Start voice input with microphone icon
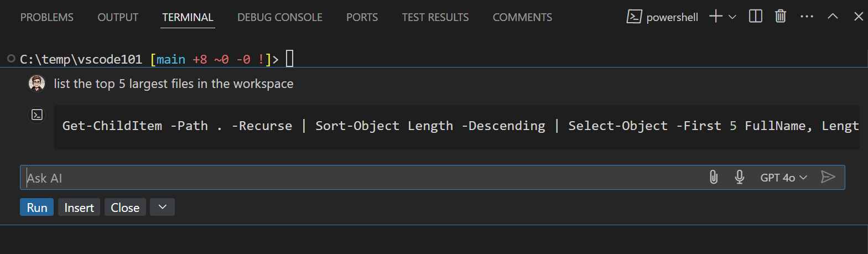The height and width of the screenshot is (254, 868). click(x=739, y=177)
